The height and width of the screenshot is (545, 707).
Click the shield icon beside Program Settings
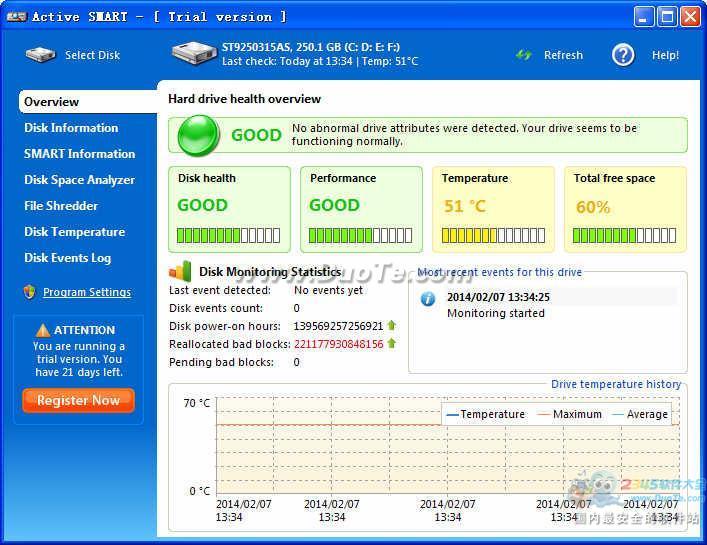(x=30, y=292)
